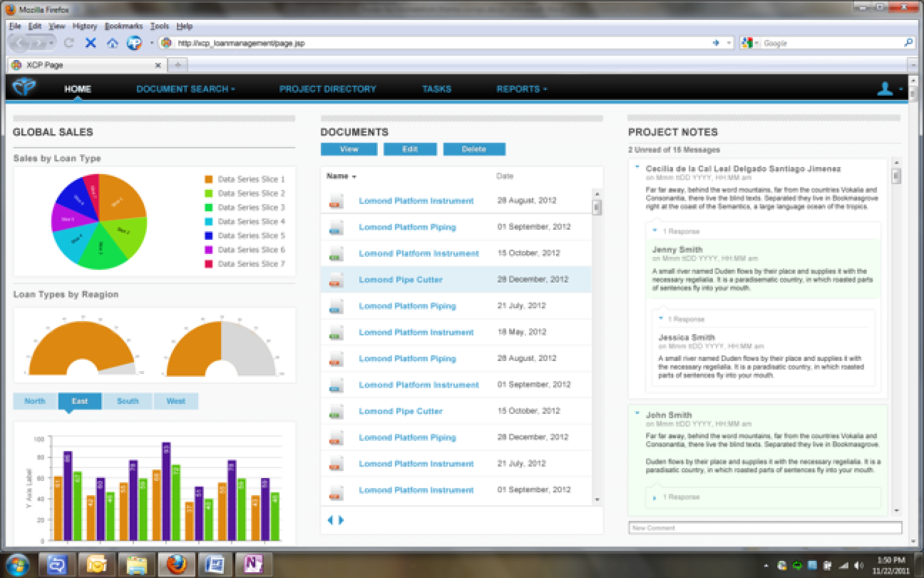Switch region to West

176,401
